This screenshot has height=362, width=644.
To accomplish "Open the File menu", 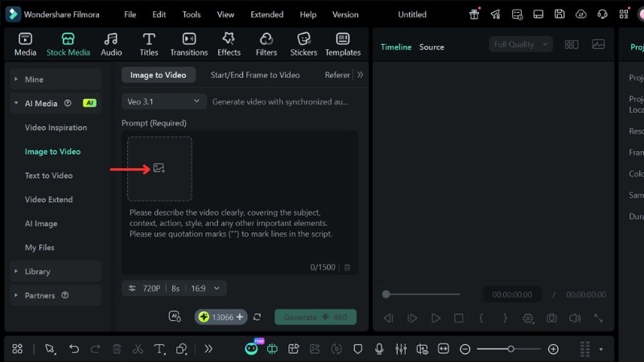I will tap(130, 14).
